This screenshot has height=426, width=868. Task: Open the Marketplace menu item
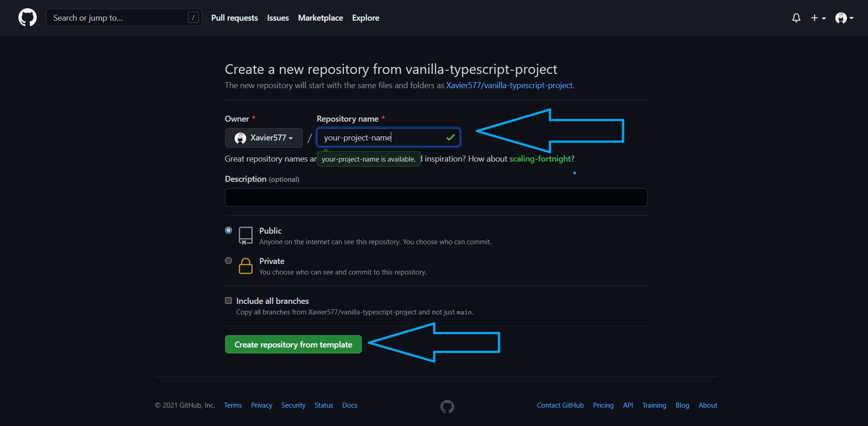(x=320, y=18)
